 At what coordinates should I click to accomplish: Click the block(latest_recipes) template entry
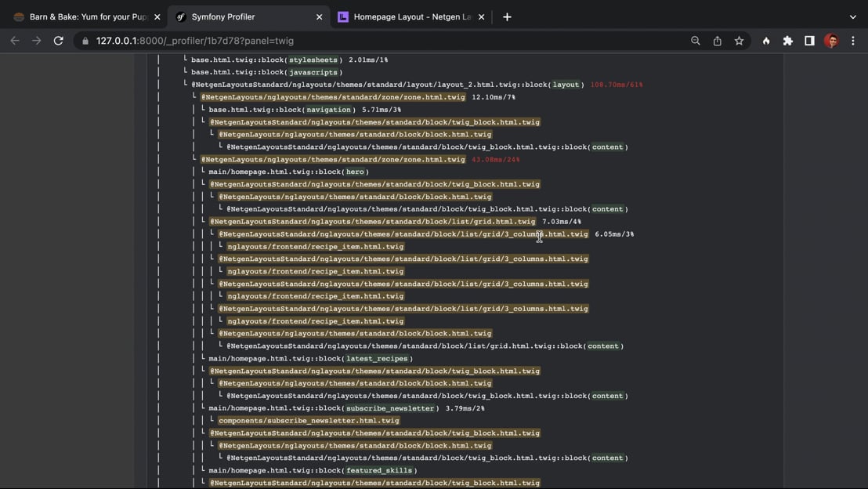click(310, 359)
